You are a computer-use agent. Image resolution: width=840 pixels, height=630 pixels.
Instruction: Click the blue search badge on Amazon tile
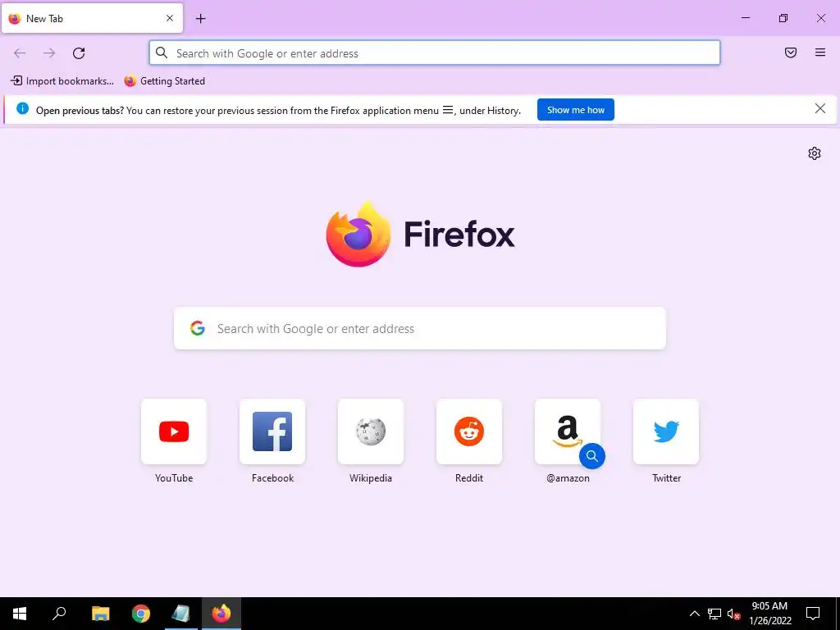pos(592,456)
